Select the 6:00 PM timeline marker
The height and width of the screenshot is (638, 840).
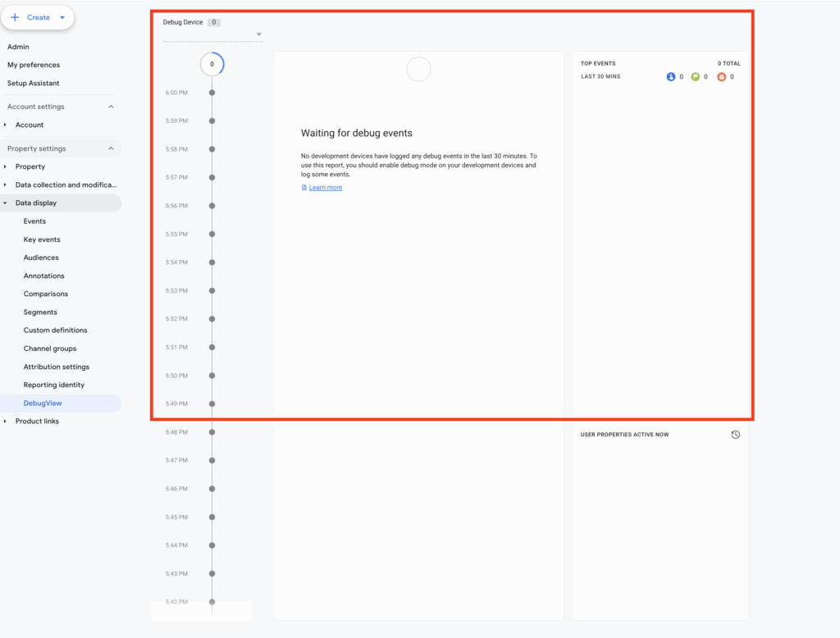[x=212, y=93]
